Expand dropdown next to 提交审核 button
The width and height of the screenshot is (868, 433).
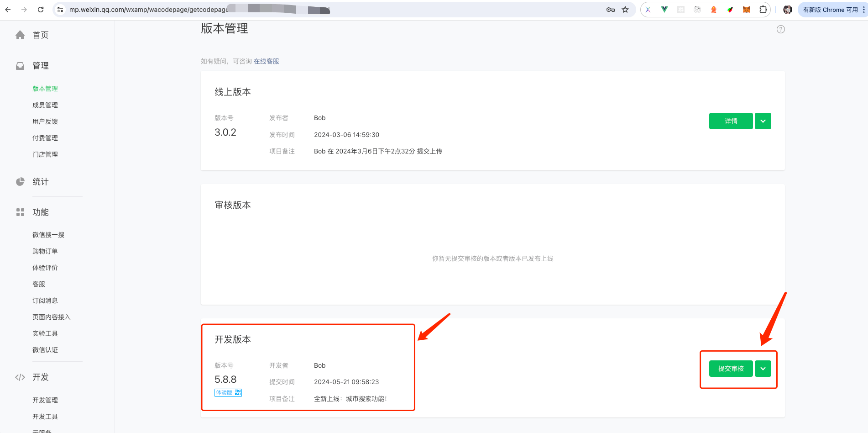click(763, 369)
